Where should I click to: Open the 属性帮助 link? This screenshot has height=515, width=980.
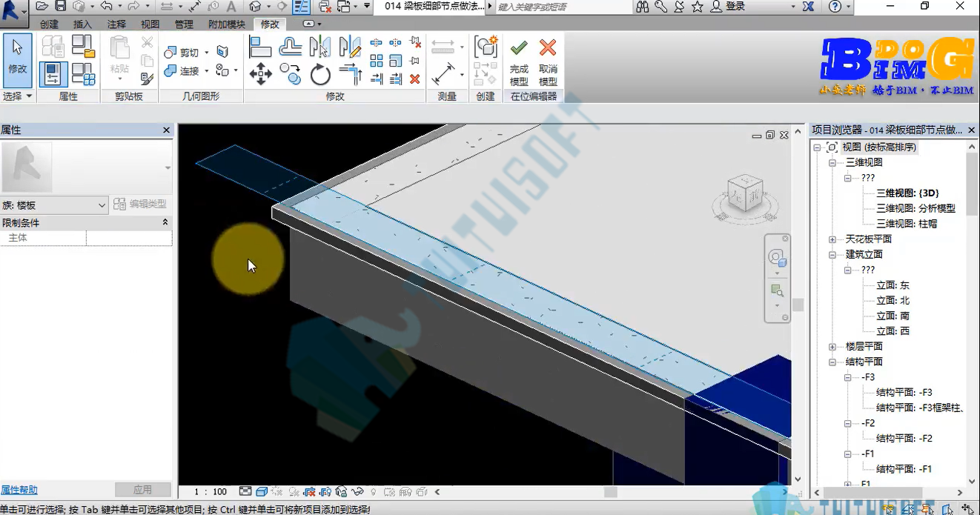pyautogui.click(x=19, y=490)
